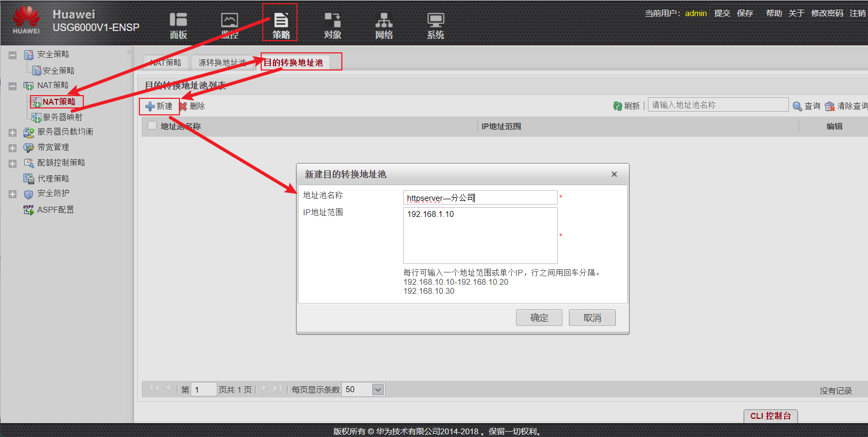Screen dimensions: 868x437
Task: Select NAT策略 child item in tree
Action: click(x=59, y=102)
